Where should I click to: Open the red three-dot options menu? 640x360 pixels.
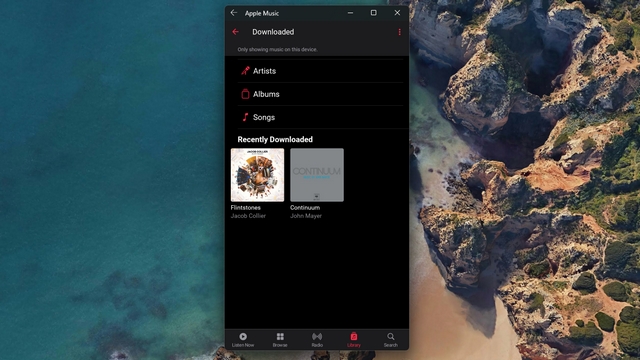pyautogui.click(x=399, y=32)
